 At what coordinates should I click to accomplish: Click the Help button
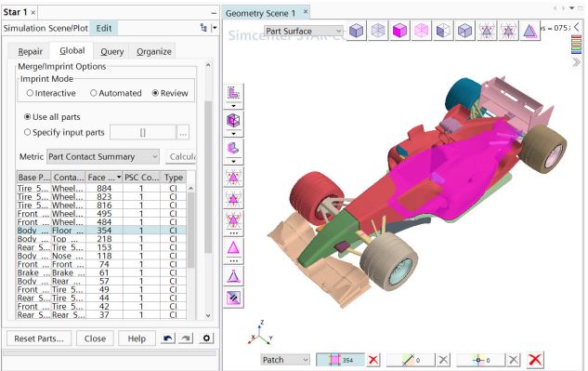137,338
